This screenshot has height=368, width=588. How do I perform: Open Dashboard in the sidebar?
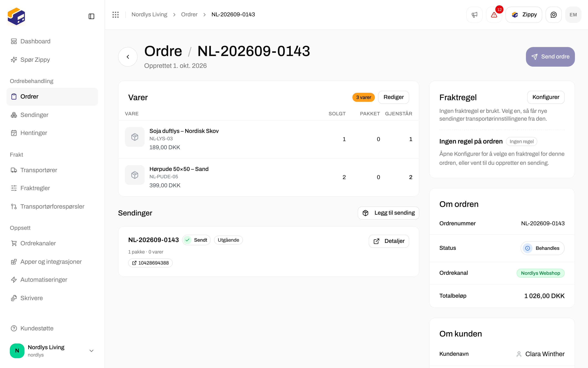point(52,41)
